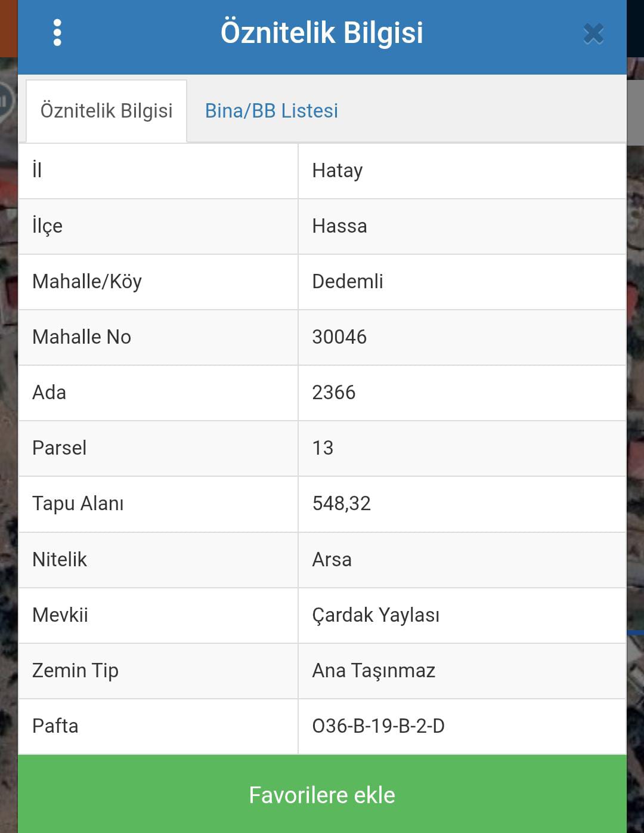This screenshot has width=644, height=833.
Task: Select the Mahalle/Köy row label
Action: 87,282
